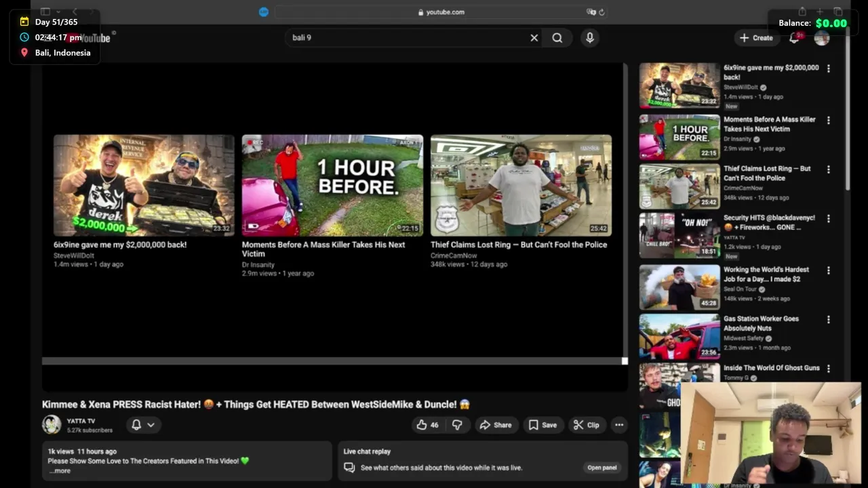Screen dimensions: 868x488
Task: Open the YATTA TV channel avatar
Action: pyautogui.click(x=52, y=425)
